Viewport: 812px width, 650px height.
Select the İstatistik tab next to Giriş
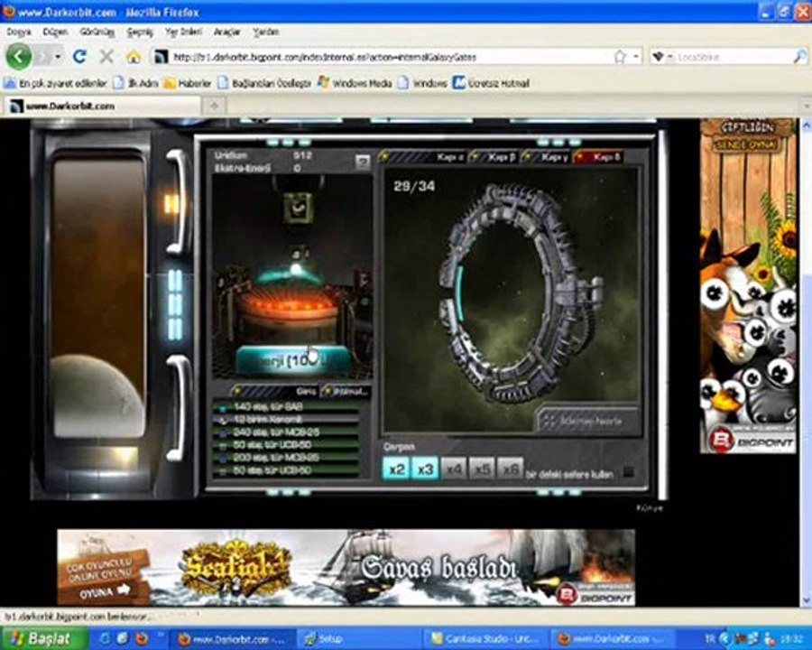click(x=346, y=391)
